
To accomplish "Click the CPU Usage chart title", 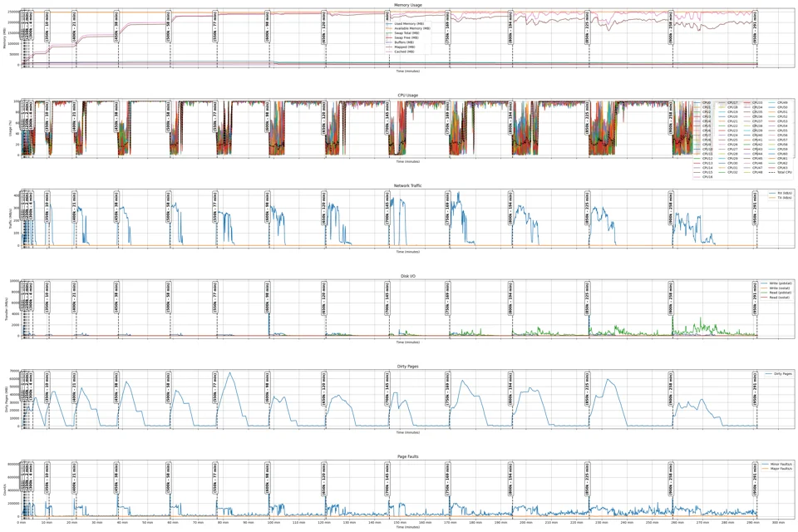I will [x=407, y=96].
